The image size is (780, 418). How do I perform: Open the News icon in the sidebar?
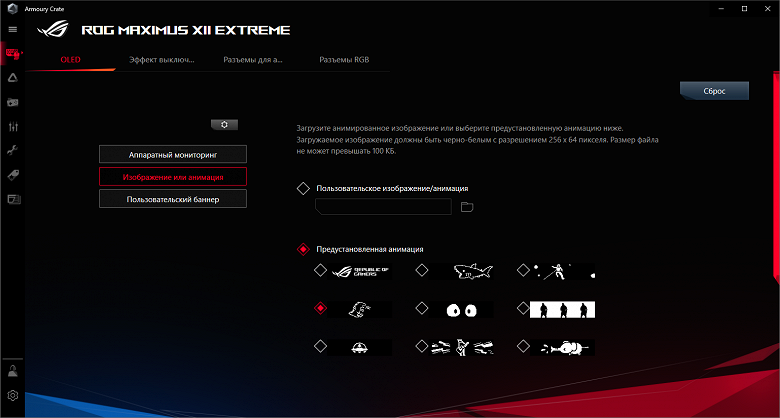(x=13, y=200)
